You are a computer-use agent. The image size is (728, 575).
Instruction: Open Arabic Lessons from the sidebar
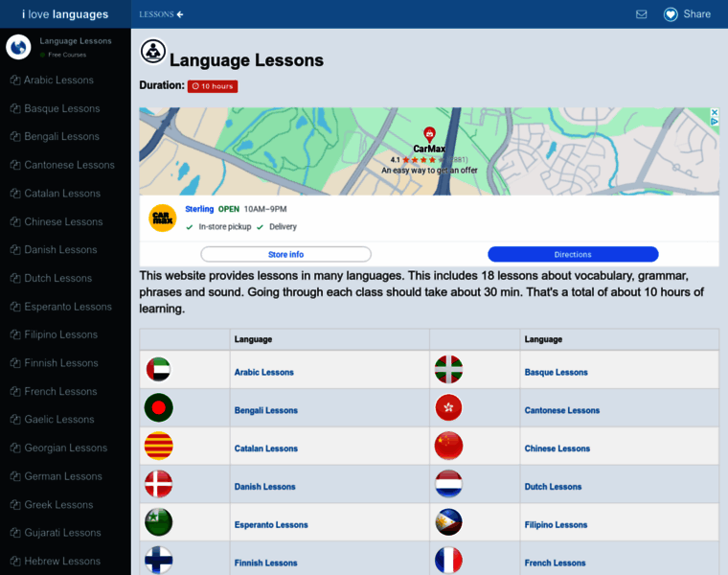coord(58,80)
